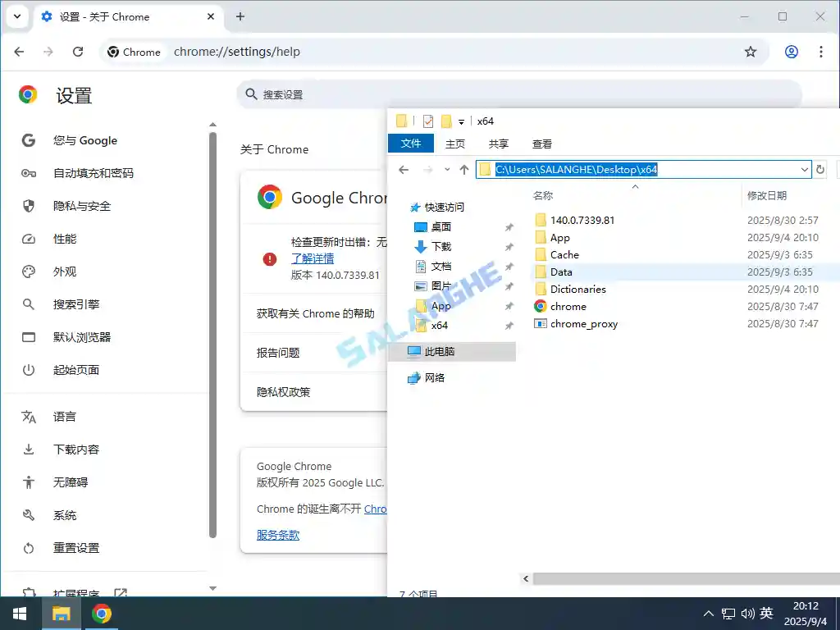Image resolution: width=840 pixels, height=630 pixels.
Task: Expand the Quick Access Toolbar customize menu
Action: pos(461,121)
